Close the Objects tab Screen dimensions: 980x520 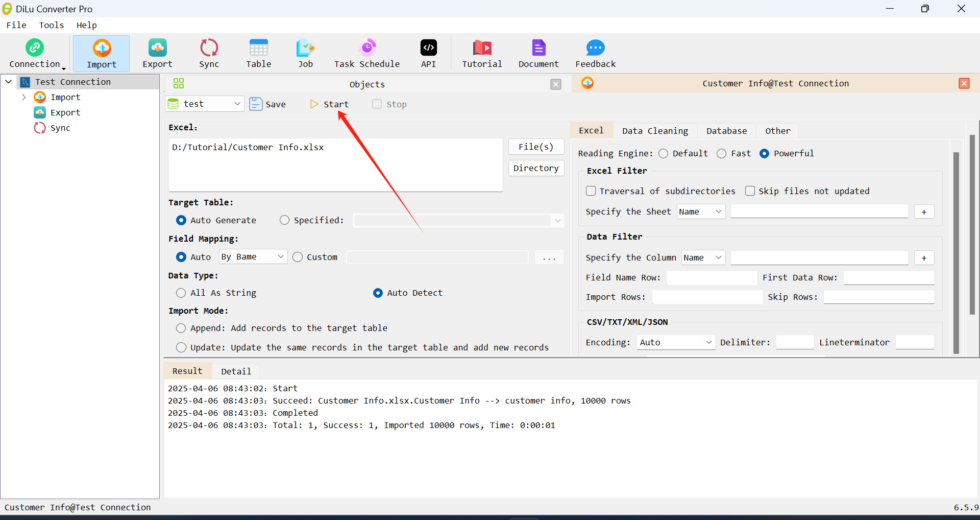pyautogui.click(x=556, y=84)
